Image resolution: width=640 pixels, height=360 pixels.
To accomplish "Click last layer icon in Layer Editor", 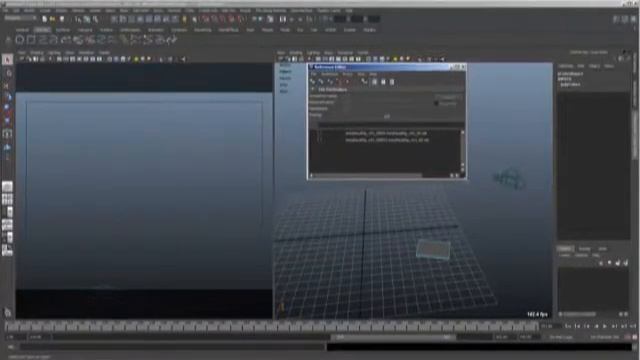I will click(626, 263).
